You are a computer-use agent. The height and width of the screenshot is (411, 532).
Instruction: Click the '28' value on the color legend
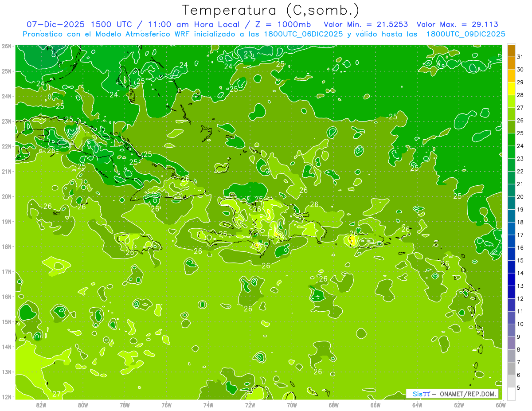[x=520, y=95]
